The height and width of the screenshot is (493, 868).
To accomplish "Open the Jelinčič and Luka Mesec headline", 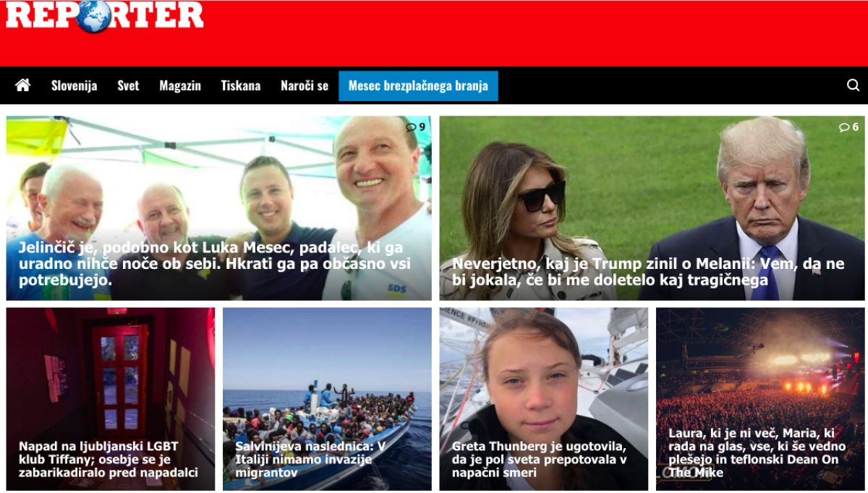I will pos(215,264).
